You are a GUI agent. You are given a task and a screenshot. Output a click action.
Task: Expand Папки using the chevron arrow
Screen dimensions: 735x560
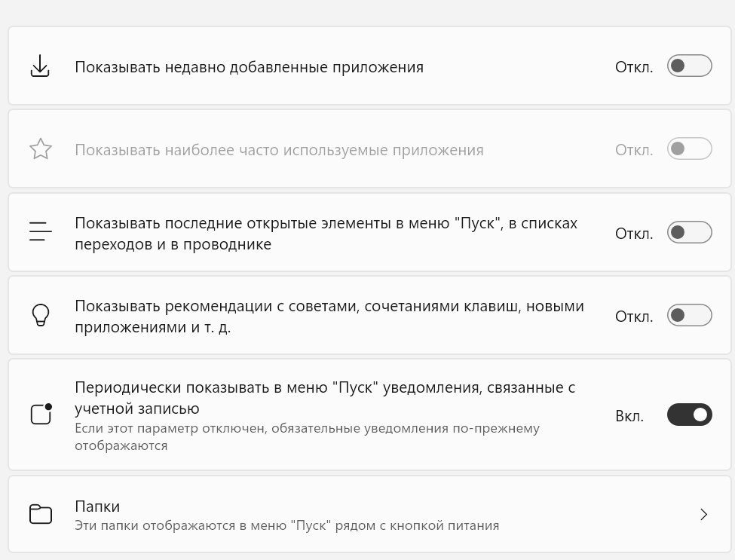(x=703, y=515)
